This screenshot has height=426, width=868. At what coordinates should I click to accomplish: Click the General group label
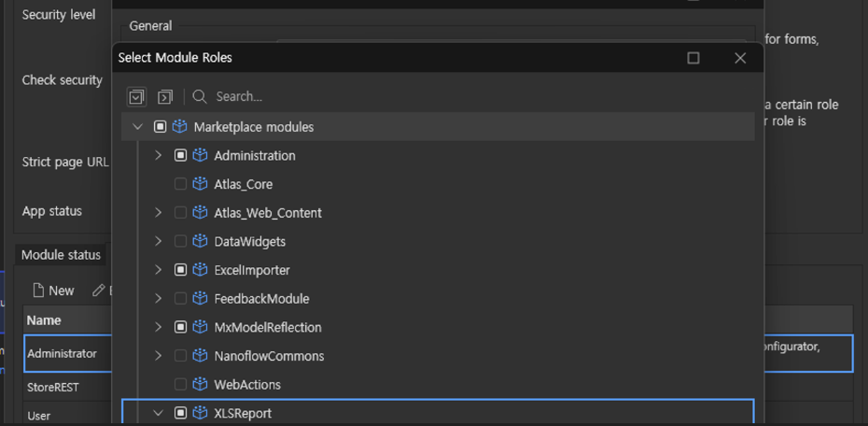click(150, 25)
